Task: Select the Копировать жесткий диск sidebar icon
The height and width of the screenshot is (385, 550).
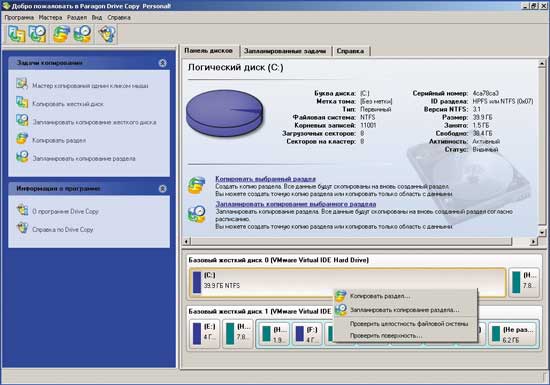Action: [22, 102]
